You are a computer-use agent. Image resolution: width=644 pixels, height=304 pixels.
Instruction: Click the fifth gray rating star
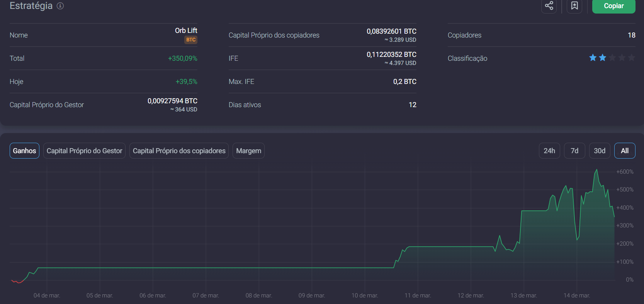(631, 58)
